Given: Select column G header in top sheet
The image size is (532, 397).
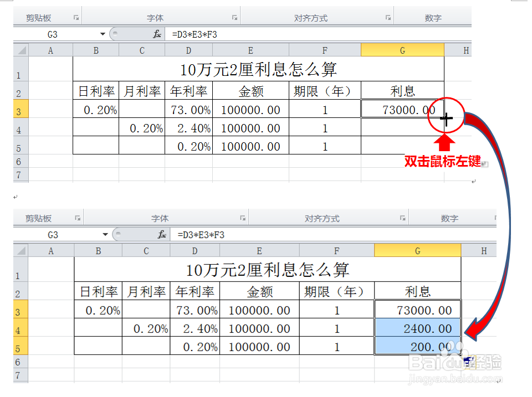Looking at the screenshot, I should tap(402, 50).
